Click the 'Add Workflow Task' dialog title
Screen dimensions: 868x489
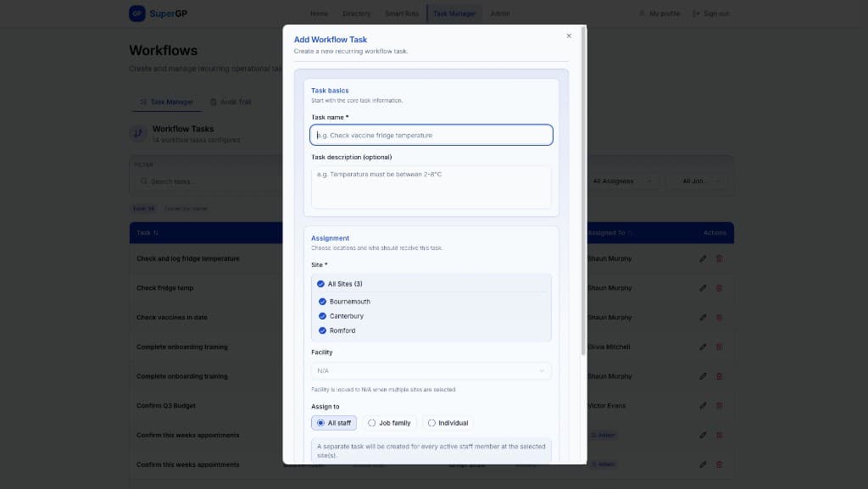click(x=331, y=39)
